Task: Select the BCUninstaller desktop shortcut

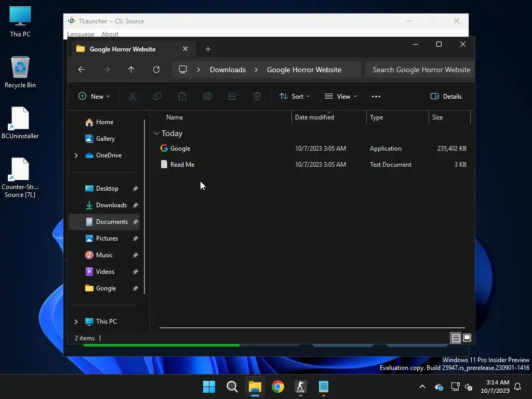Action: (20, 123)
